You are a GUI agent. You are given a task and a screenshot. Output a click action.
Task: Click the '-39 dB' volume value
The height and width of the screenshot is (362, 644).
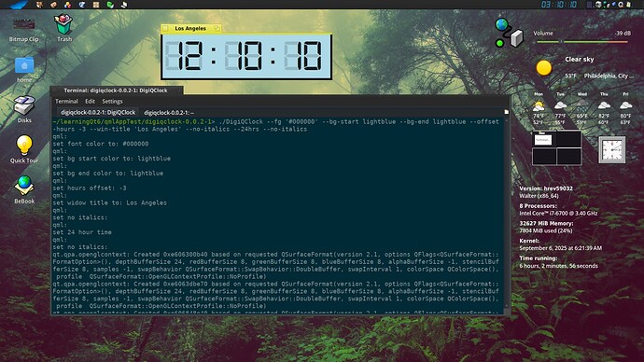623,34
